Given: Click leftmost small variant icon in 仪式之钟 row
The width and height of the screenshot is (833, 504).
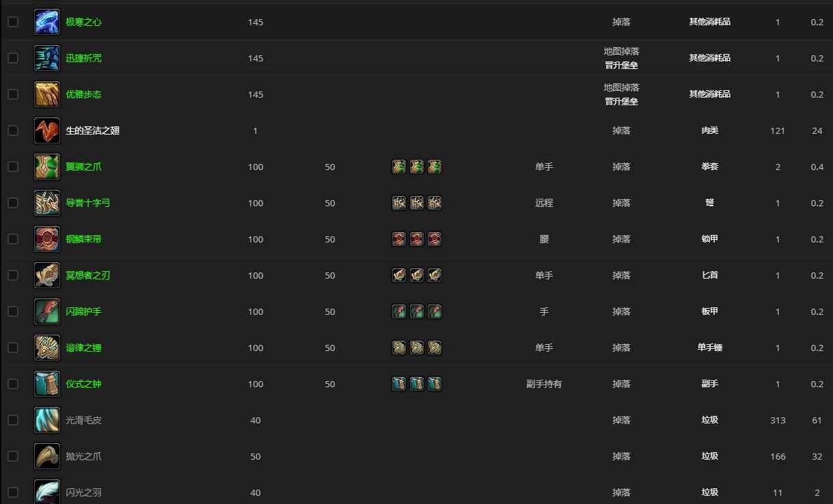Looking at the screenshot, I should (x=399, y=384).
